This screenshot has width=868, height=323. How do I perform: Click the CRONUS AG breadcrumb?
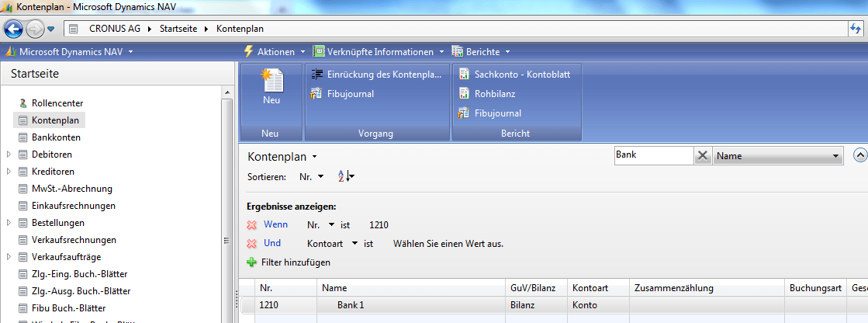point(115,28)
